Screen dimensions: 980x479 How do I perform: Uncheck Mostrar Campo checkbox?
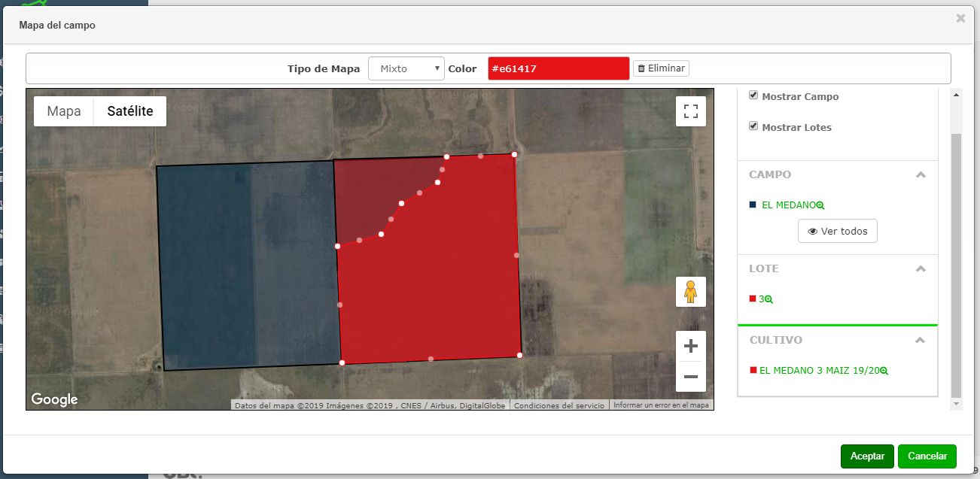(x=753, y=95)
